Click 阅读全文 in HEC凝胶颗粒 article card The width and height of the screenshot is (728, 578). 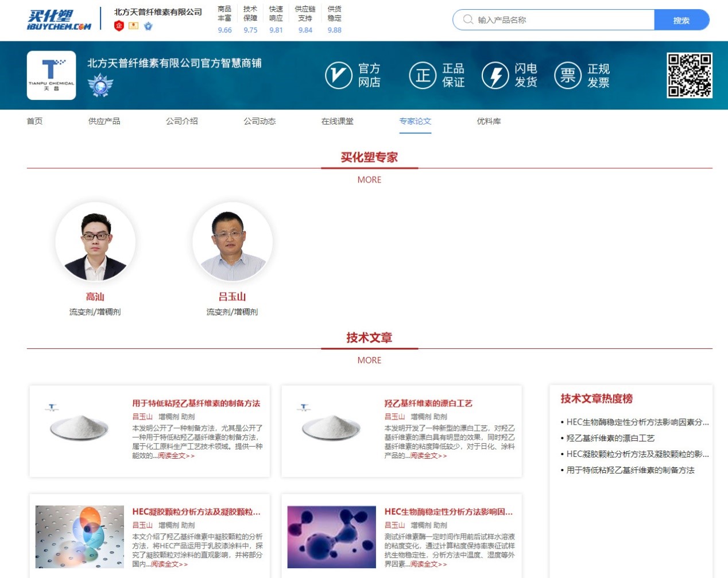pos(169,564)
